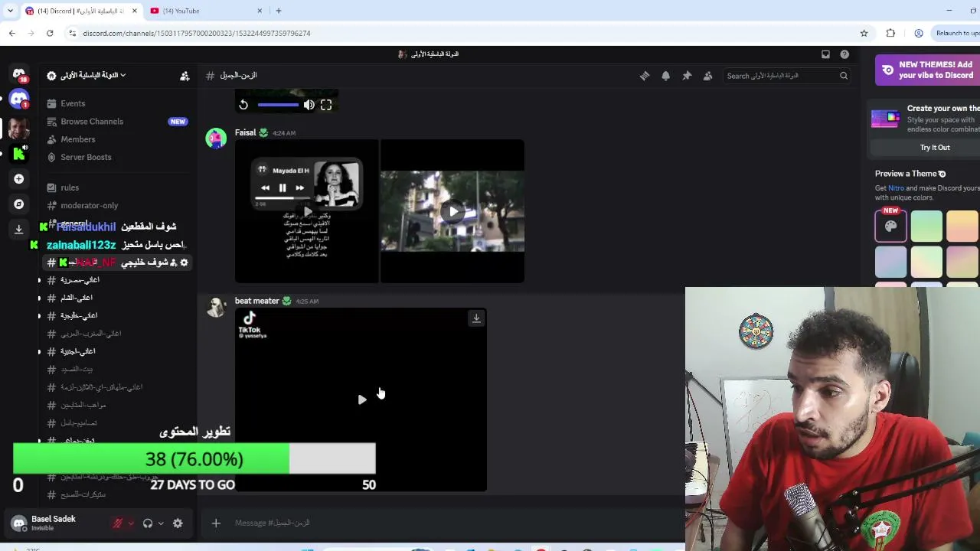Click the Nitro link in theme panel
980x551 pixels.
[896, 188]
